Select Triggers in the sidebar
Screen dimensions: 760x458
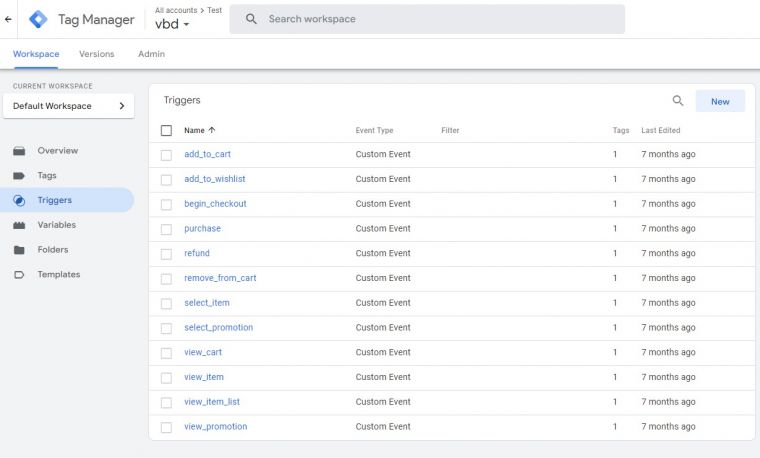point(67,200)
